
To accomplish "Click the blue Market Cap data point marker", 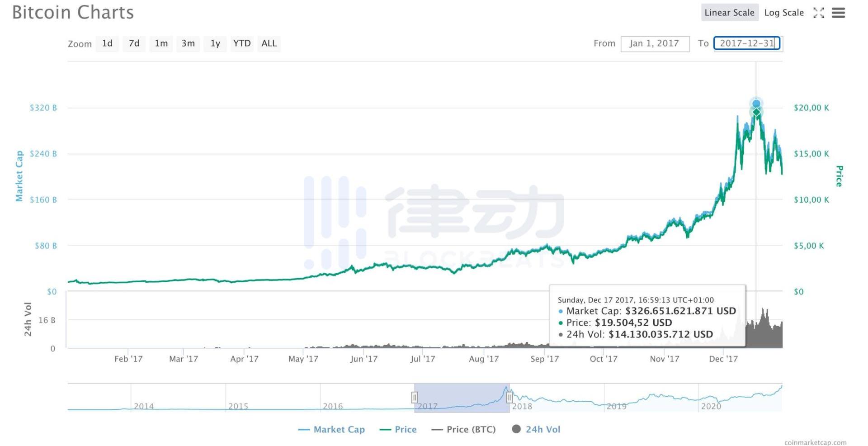I will pos(756,104).
